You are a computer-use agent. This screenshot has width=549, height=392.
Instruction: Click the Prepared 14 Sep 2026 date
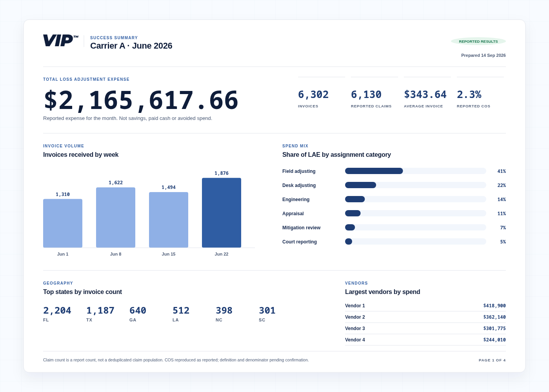[484, 55]
